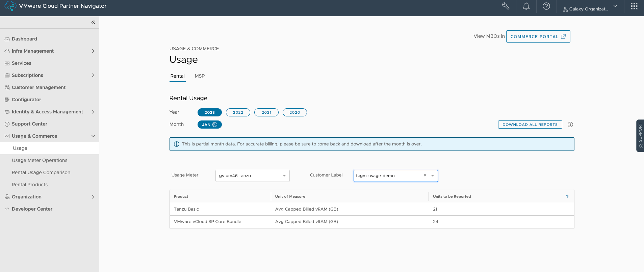This screenshot has height=272, width=644.
Task: Switch to the MSP tab
Action: coord(200,76)
